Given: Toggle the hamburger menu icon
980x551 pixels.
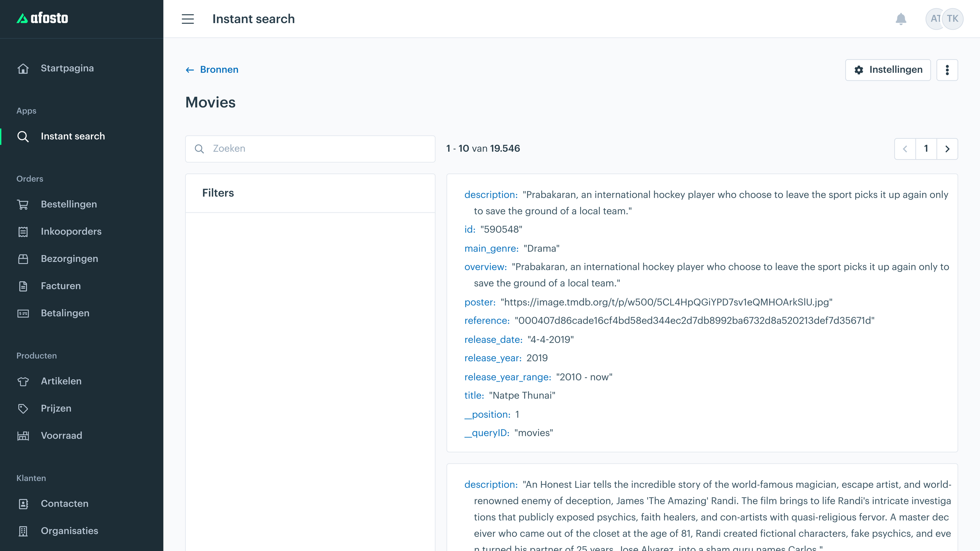Looking at the screenshot, I should click(188, 19).
